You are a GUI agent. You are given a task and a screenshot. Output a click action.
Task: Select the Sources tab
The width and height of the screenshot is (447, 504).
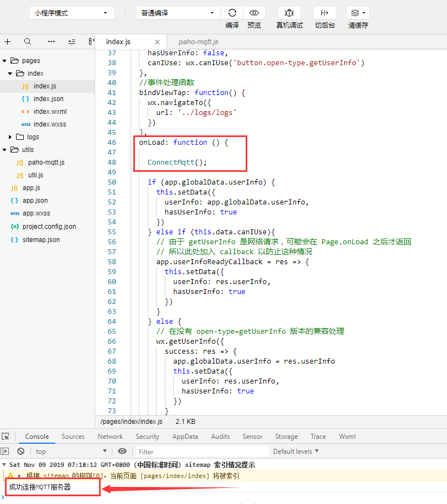click(x=73, y=437)
